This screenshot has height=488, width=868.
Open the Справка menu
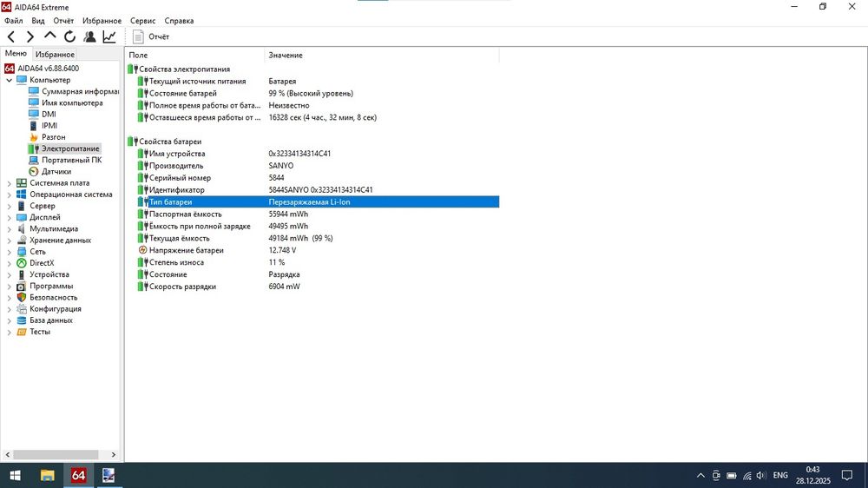pyautogui.click(x=179, y=21)
